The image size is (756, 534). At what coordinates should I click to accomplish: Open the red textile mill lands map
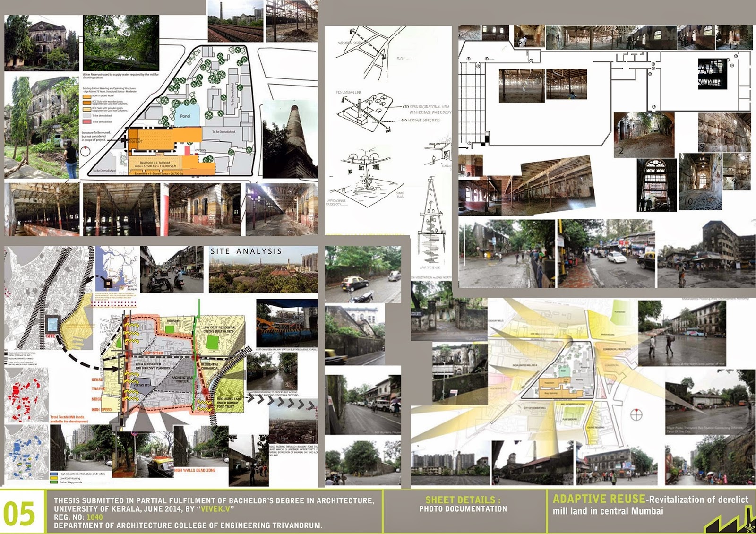[x=26, y=395]
